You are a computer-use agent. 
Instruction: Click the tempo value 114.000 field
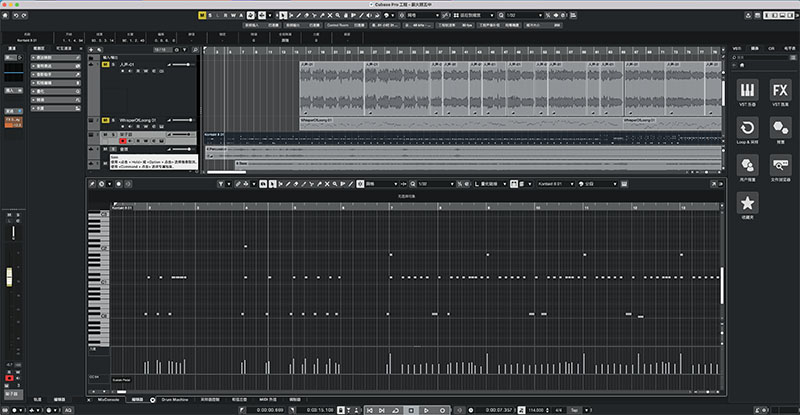(x=536, y=410)
